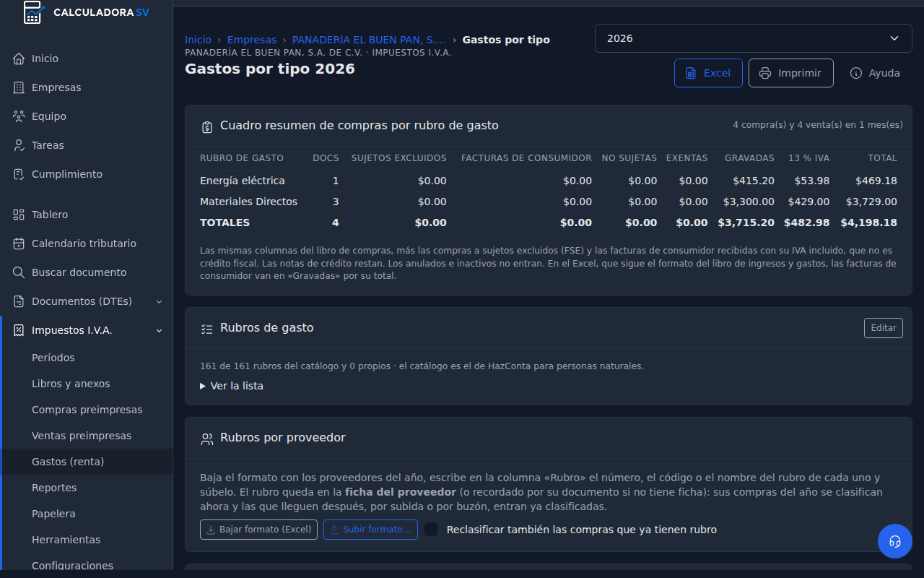Click the spreadsheet icon in the Excel button
The height and width of the screenshot is (578, 924).
click(x=691, y=73)
